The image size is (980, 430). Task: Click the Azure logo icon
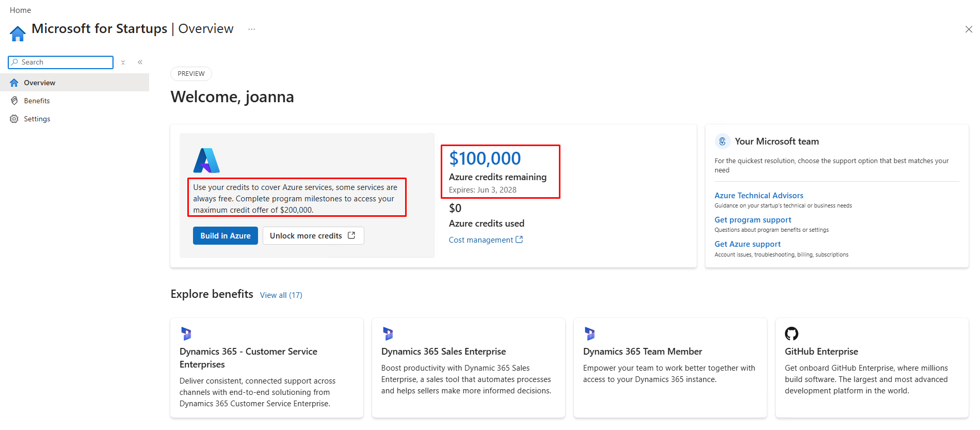click(206, 161)
